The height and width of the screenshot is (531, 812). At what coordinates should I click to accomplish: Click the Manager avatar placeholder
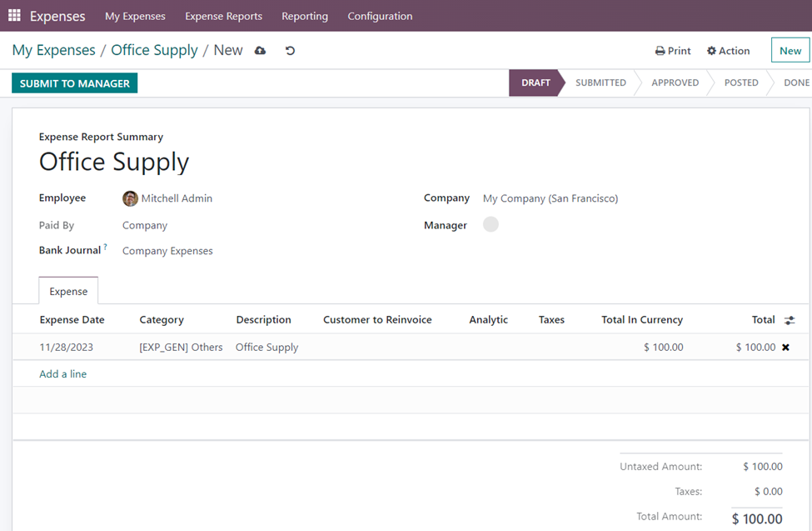491,224
